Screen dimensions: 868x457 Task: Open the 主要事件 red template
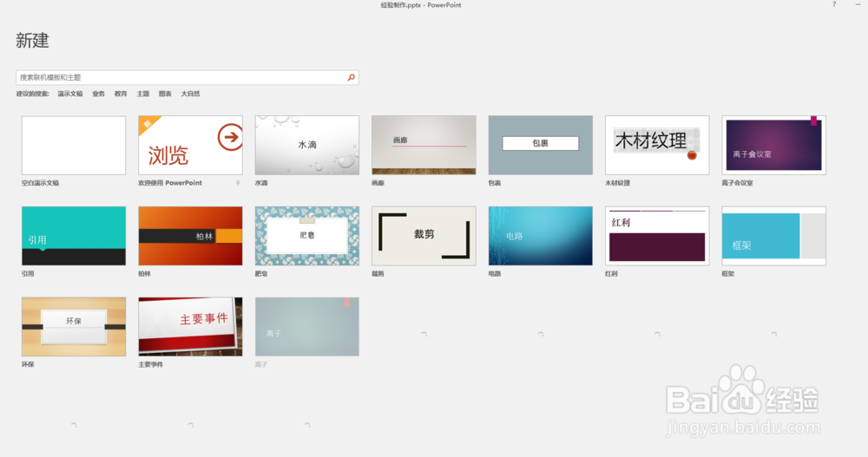(190, 326)
